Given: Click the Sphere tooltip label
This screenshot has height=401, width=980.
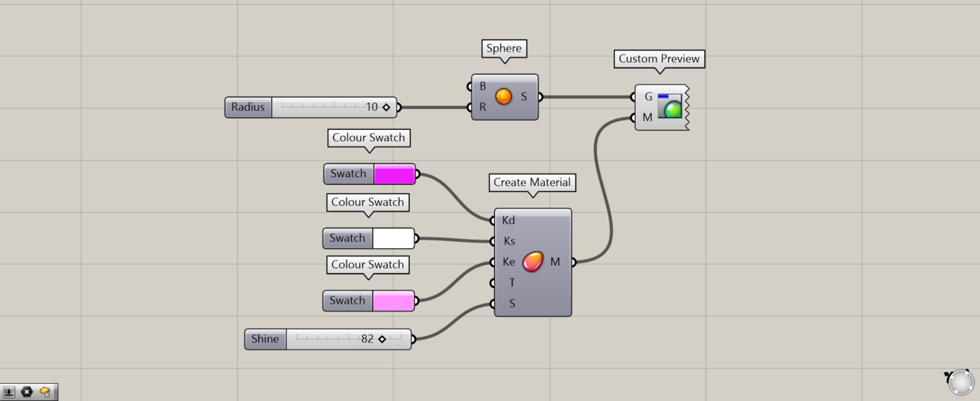Looking at the screenshot, I should 504,48.
